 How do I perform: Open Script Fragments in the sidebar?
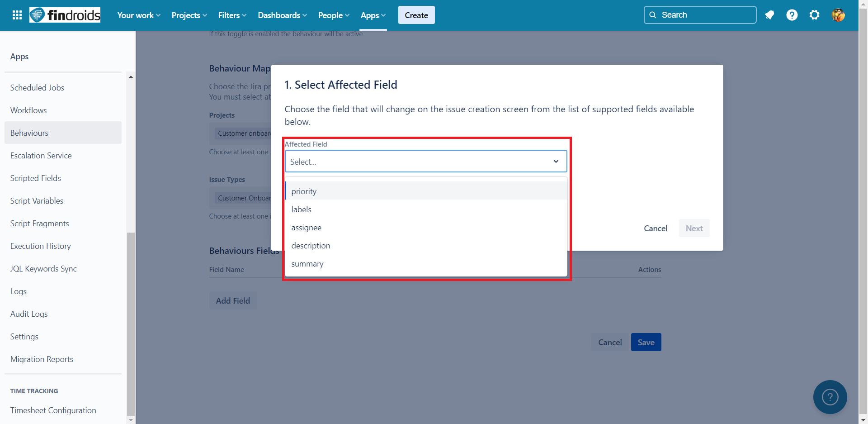point(63,223)
